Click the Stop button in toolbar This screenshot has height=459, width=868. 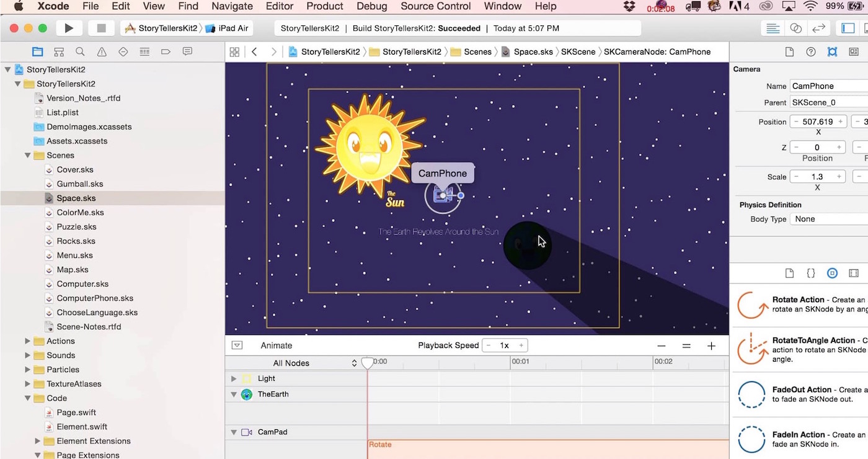(x=101, y=29)
